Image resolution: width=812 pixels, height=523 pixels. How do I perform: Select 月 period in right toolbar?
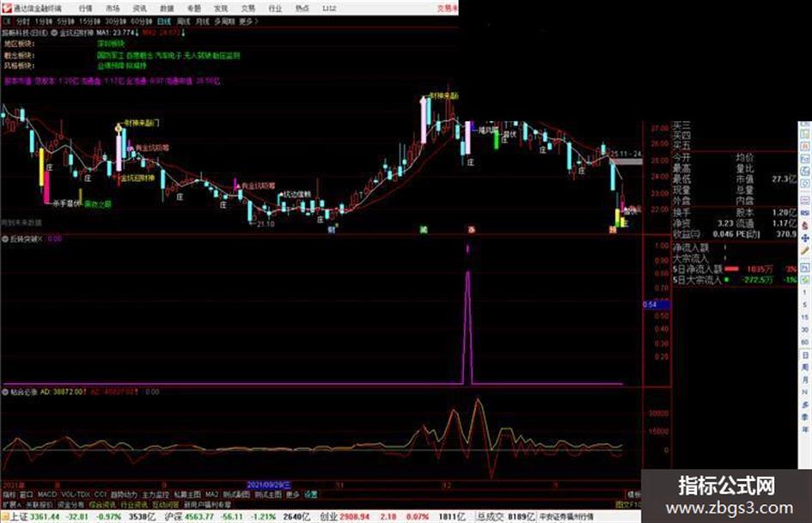tap(805, 380)
